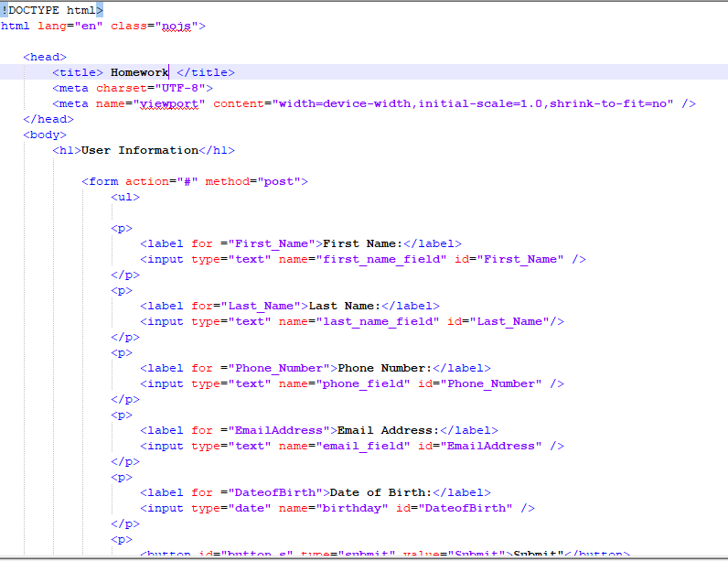
Task: Click the opening <head> tag
Action: (45, 57)
